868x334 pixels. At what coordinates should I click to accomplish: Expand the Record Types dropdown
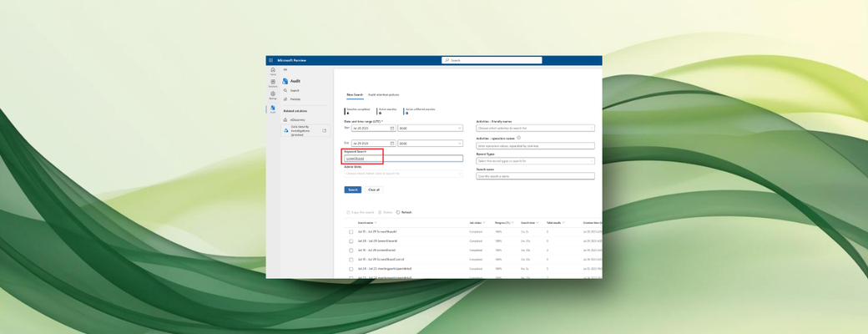(x=535, y=161)
